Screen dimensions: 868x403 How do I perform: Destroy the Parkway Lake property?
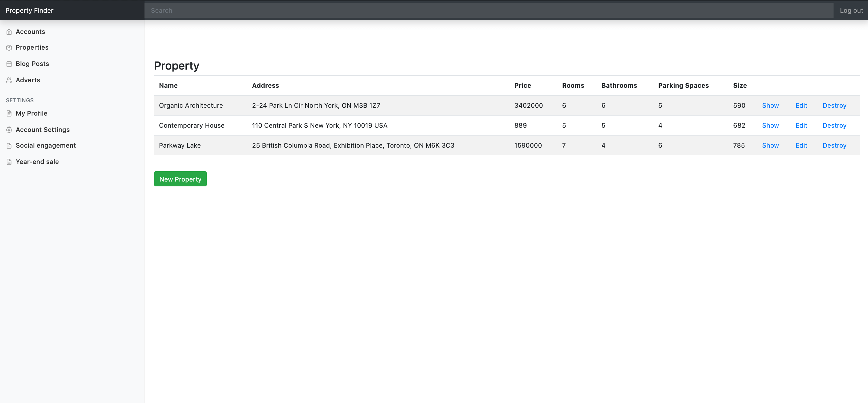834,145
